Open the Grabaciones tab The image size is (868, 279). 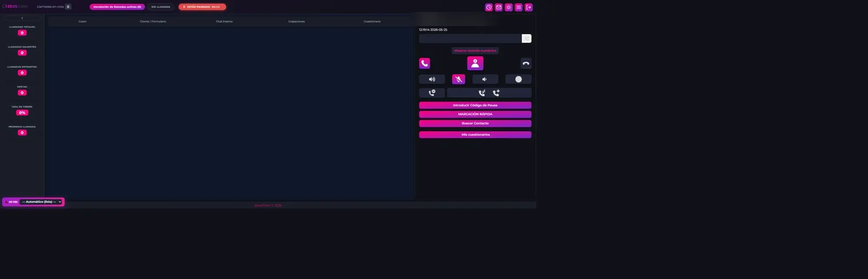click(x=297, y=22)
